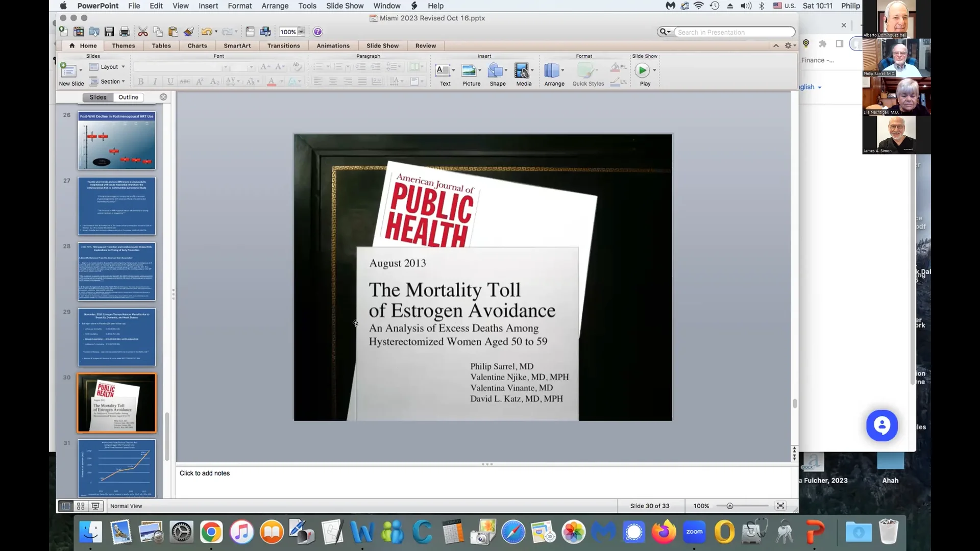Image resolution: width=980 pixels, height=551 pixels.
Task: Open the New Slide dropdown arrow
Action: point(81,70)
